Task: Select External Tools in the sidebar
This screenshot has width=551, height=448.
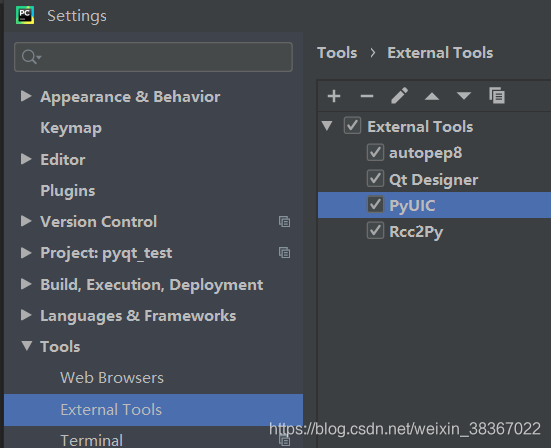Action: 154,410
